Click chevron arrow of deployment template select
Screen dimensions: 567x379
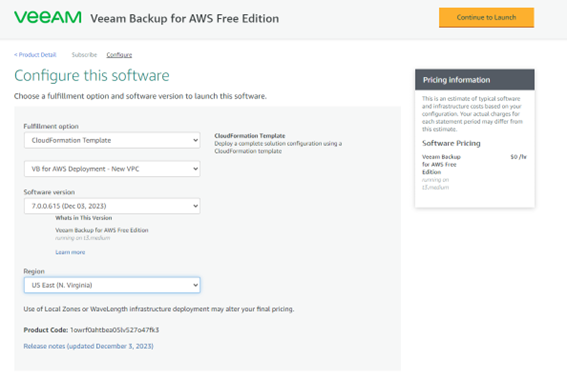pyautogui.click(x=195, y=169)
